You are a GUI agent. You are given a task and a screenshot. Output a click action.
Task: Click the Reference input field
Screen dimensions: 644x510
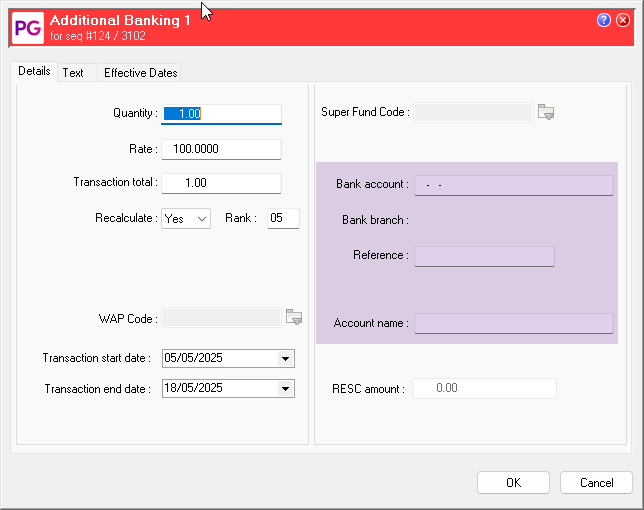pyautogui.click(x=484, y=256)
